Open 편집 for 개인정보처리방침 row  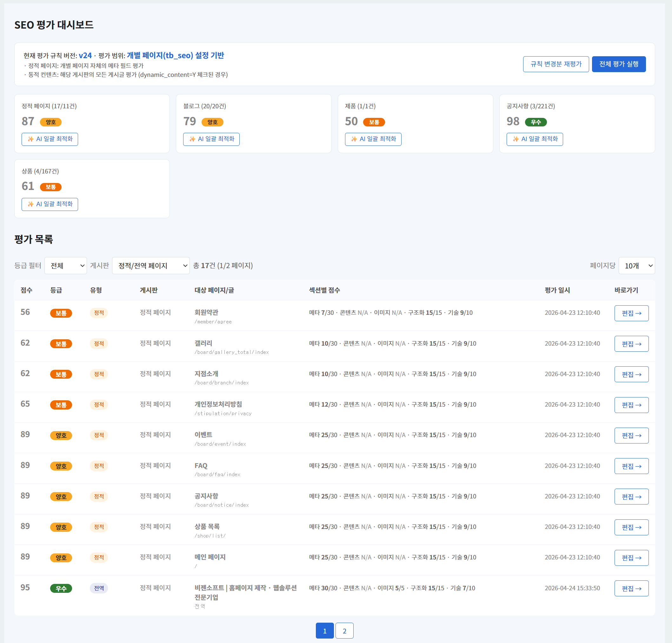point(631,405)
